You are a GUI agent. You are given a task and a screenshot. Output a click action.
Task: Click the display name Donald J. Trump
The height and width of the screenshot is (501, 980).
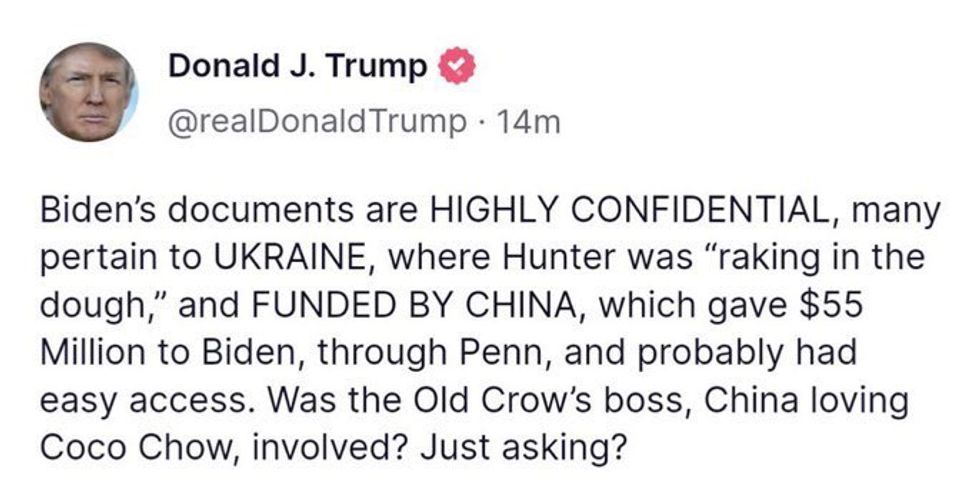pyautogui.click(x=299, y=67)
